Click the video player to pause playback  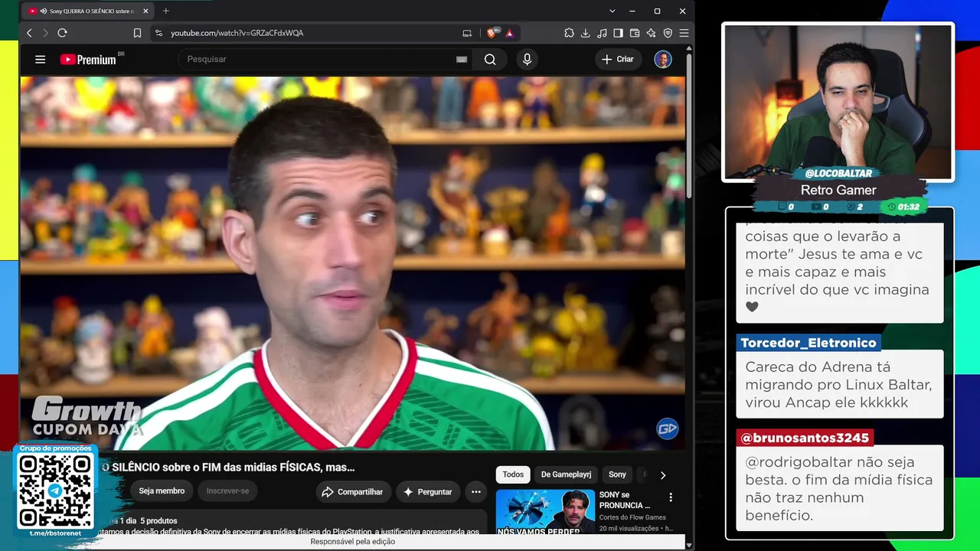(353, 263)
